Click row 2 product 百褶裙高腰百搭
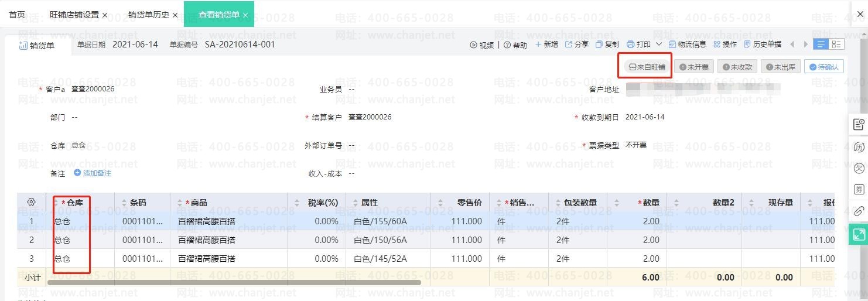The image size is (868, 301). pyautogui.click(x=206, y=240)
